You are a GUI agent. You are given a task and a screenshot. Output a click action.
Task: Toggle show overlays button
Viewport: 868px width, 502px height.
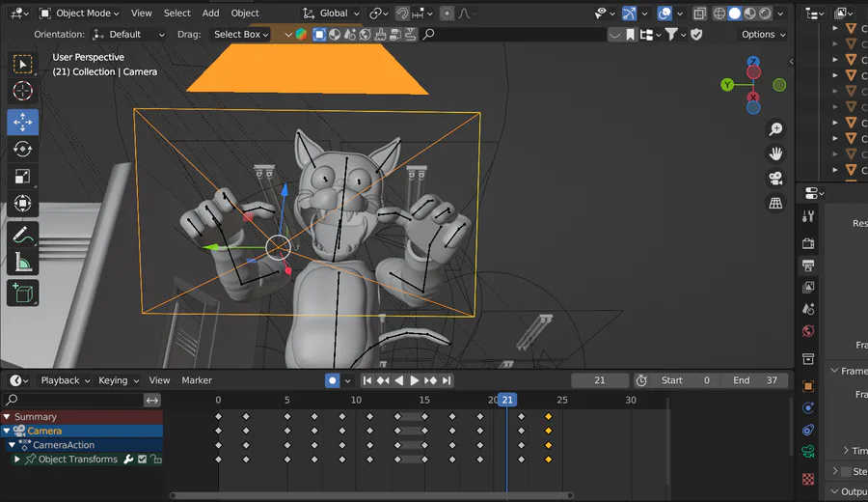(x=665, y=14)
